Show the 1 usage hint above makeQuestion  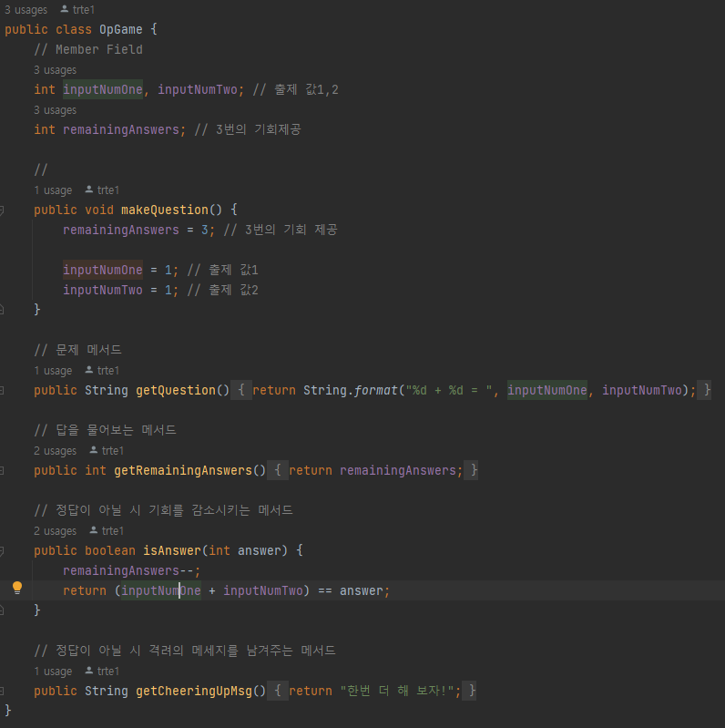coord(53,190)
